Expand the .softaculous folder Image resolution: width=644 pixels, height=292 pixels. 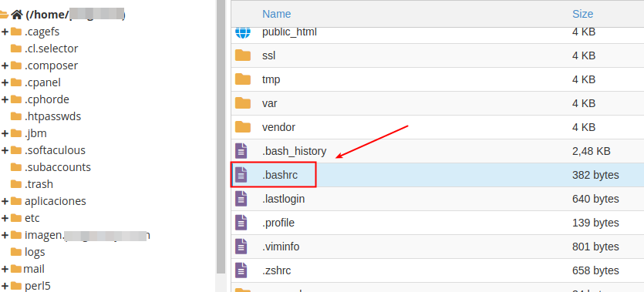[x=5, y=150]
